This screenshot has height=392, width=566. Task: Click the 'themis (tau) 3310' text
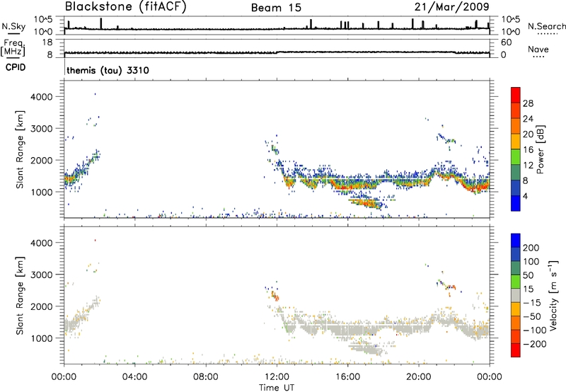[108, 70]
